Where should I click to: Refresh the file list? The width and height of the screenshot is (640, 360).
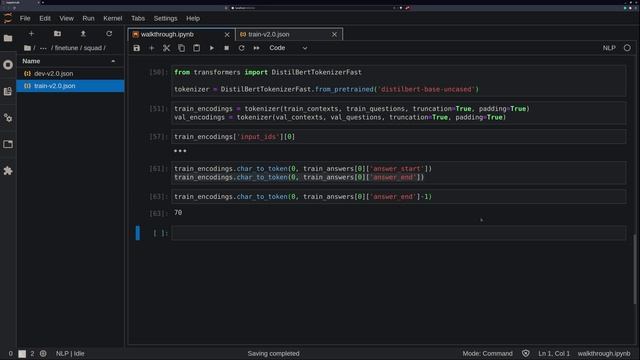click(109, 34)
